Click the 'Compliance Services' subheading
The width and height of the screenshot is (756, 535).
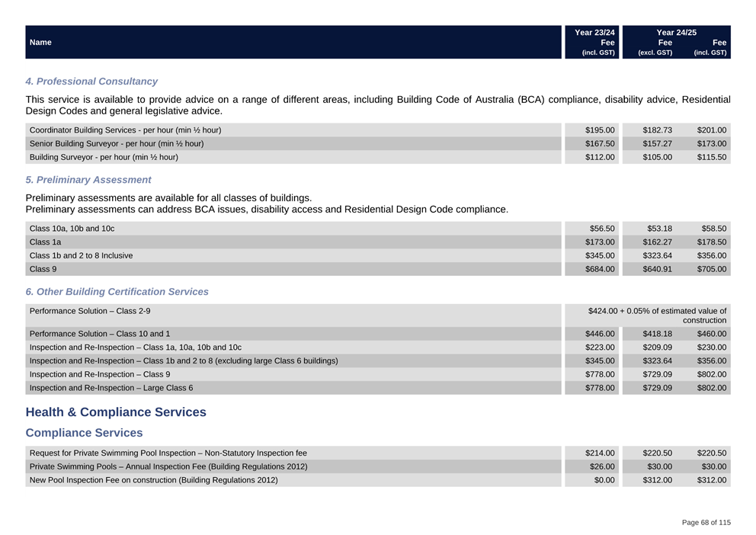(x=84, y=433)
